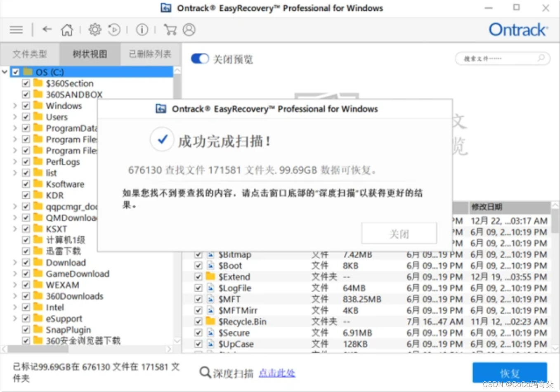Go back with the arrow icon
This screenshot has height=392, width=560.
[47, 29]
